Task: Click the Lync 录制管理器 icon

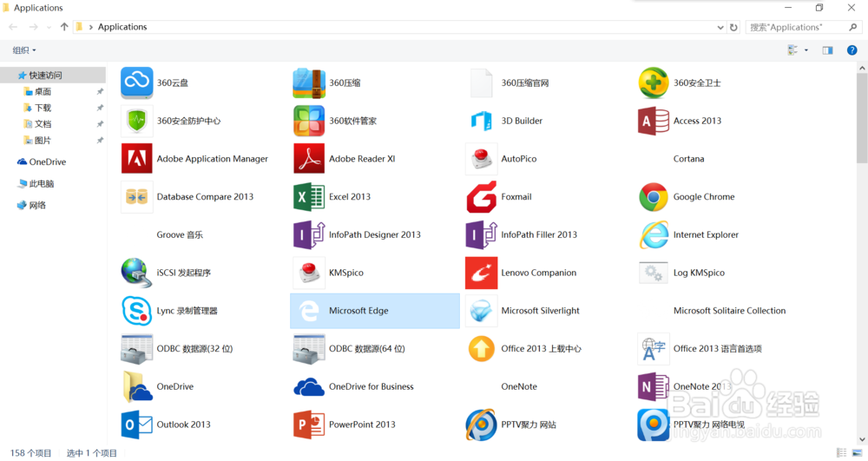Action: (x=137, y=311)
